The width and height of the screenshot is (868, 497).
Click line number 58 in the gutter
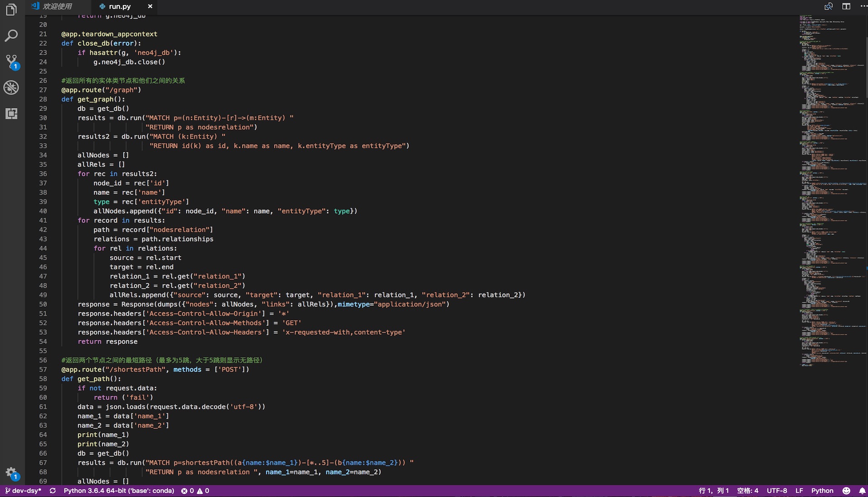point(43,379)
